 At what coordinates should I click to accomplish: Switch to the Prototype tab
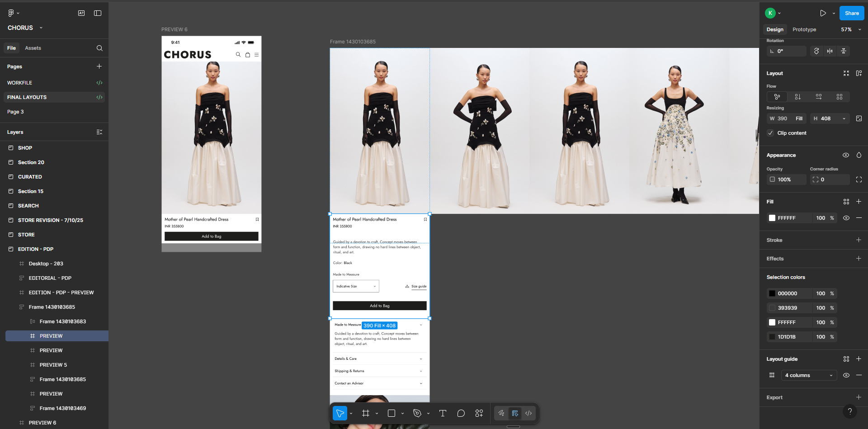pyautogui.click(x=804, y=29)
